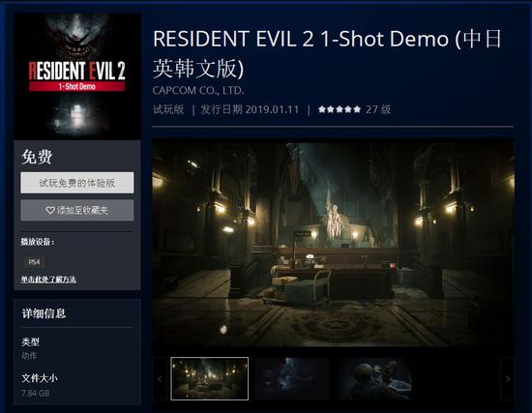This screenshot has height=413, width=532.
Task: Click the 详细信息 section header
Action: tap(44, 313)
